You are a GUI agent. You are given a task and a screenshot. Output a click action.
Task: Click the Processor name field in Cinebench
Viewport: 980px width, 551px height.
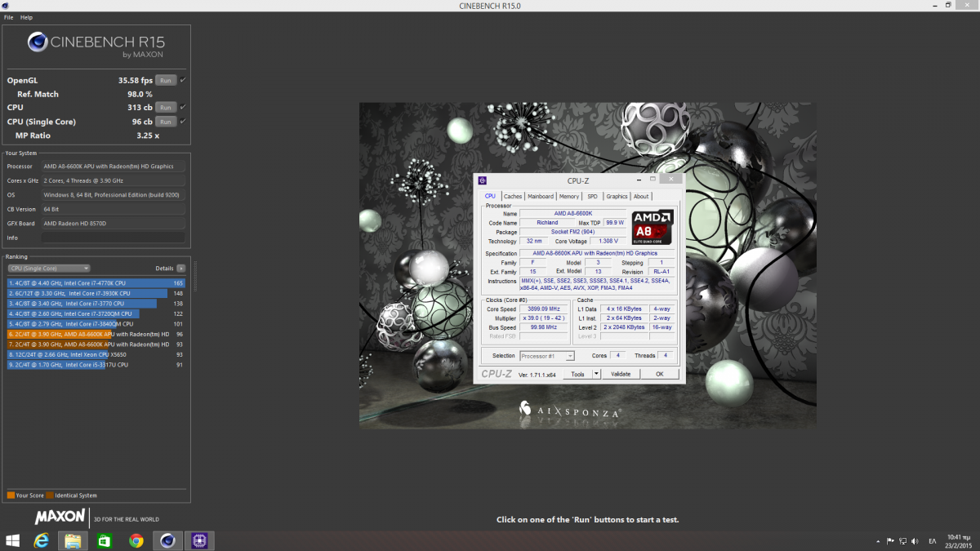(x=113, y=166)
